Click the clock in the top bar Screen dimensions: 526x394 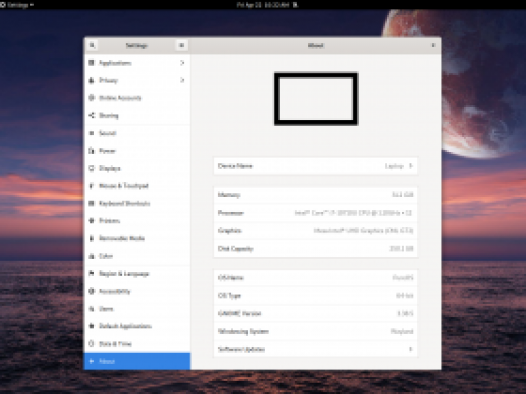[x=263, y=5]
